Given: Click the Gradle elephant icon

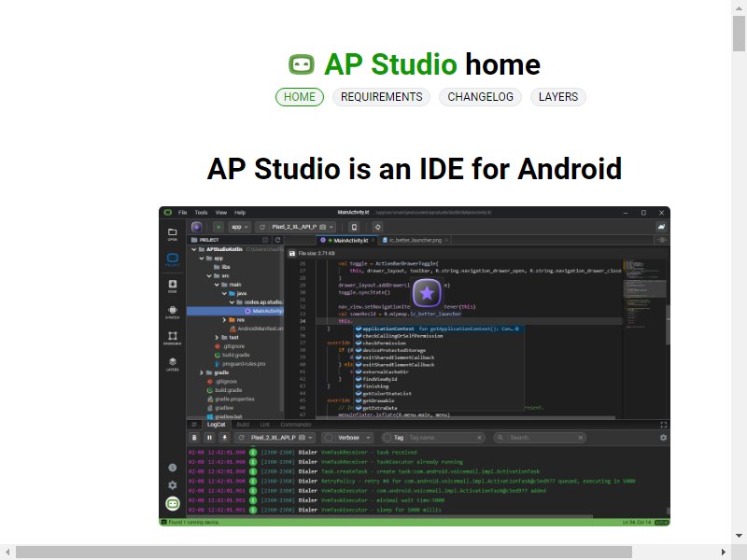Looking at the screenshot, I should [661, 227].
